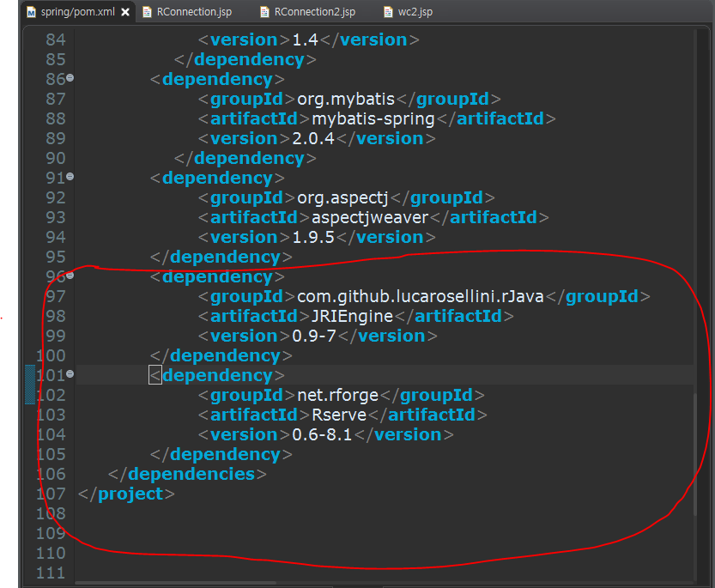Open the RConnection2.jsp tab
The height and width of the screenshot is (588, 715).
pos(315,12)
